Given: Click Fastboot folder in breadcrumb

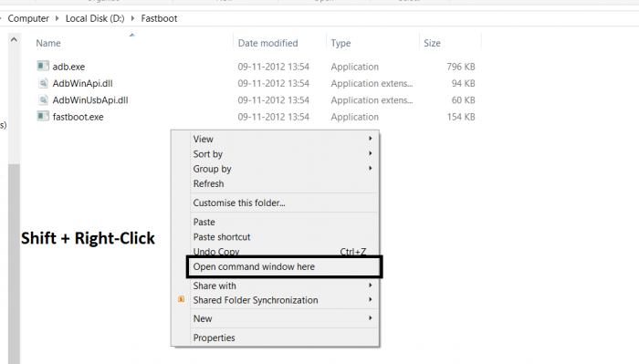Looking at the screenshot, I should (160, 18).
